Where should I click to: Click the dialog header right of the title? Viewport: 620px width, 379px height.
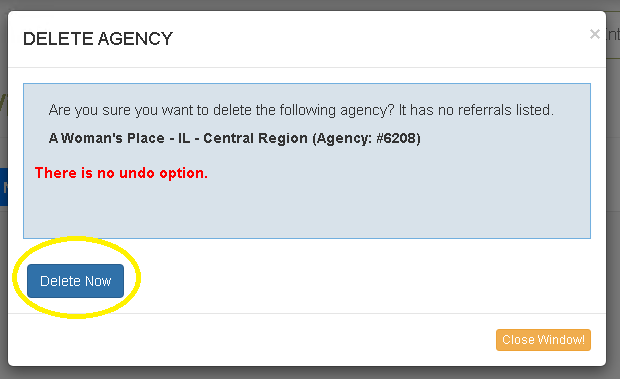point(380,39)
